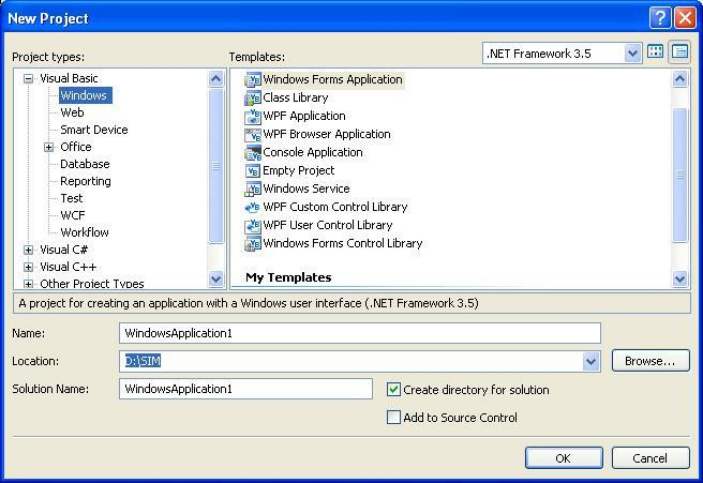Open the .NET Framework version dropdown
The height and width of the screenshot is (483, 703).
click(632, 51)
